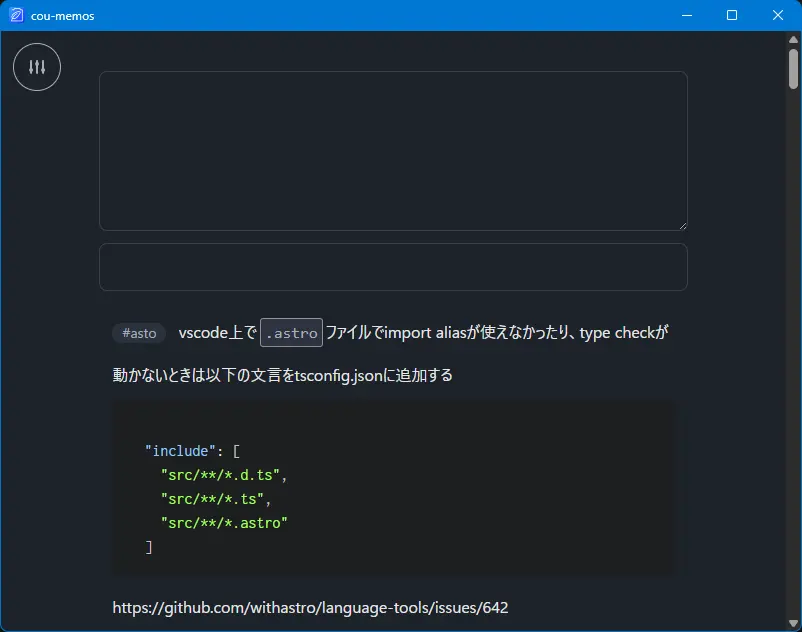Screen dimensions: 802x632
Task: Open the sliders settings menu icon
Action: pos(37,67)
